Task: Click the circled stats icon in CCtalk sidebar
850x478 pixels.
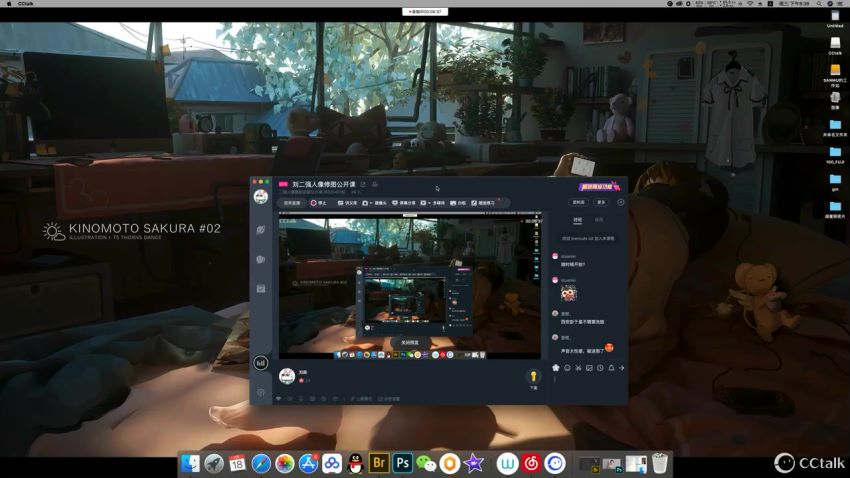Action: pos(261,363)
